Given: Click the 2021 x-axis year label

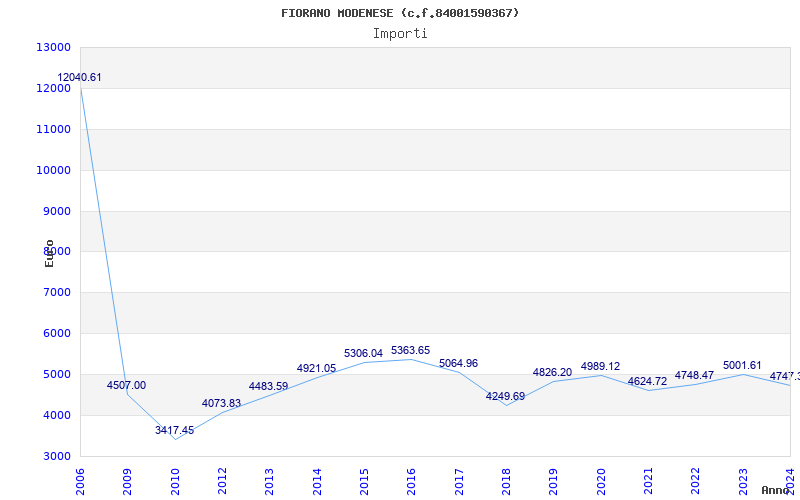Looking at the screenshot, I should [x=648, y=481].
